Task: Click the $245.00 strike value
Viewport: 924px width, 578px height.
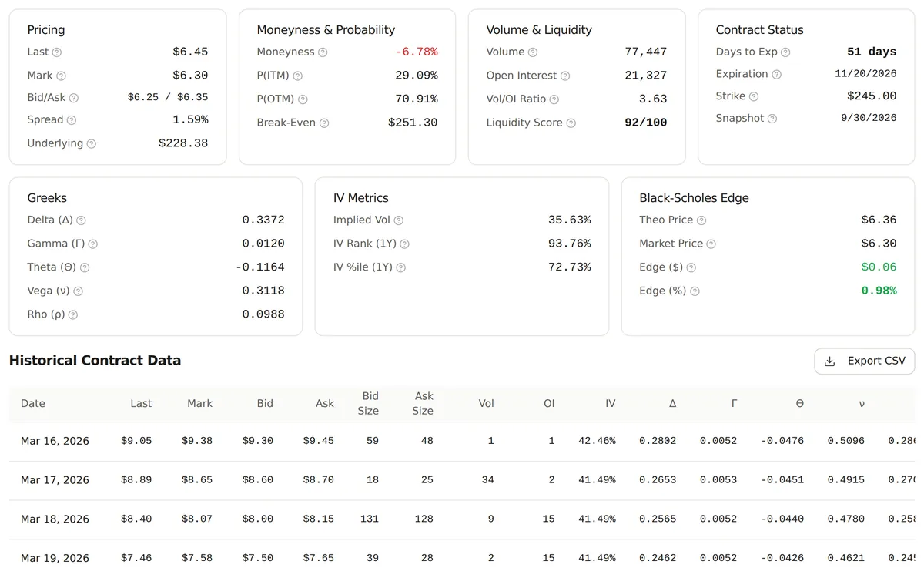Action: pos(872,96)
